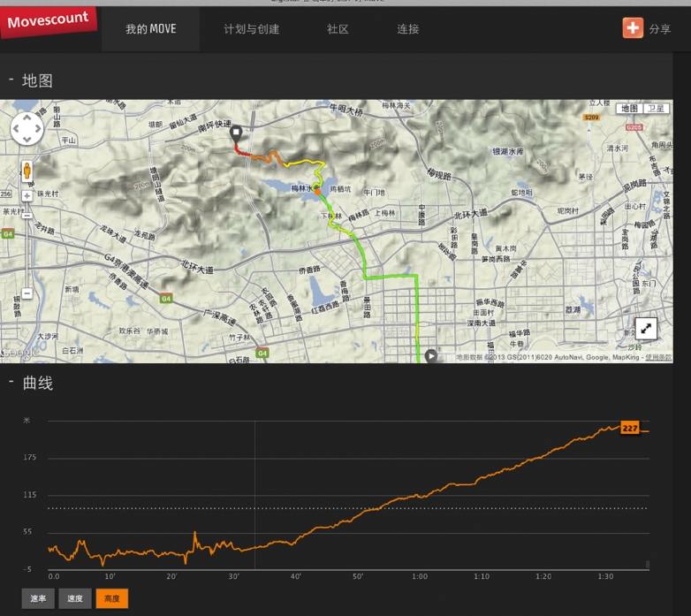Show the 速率 pace graph
The image size is (691, 616).
[x=38, y=598]
